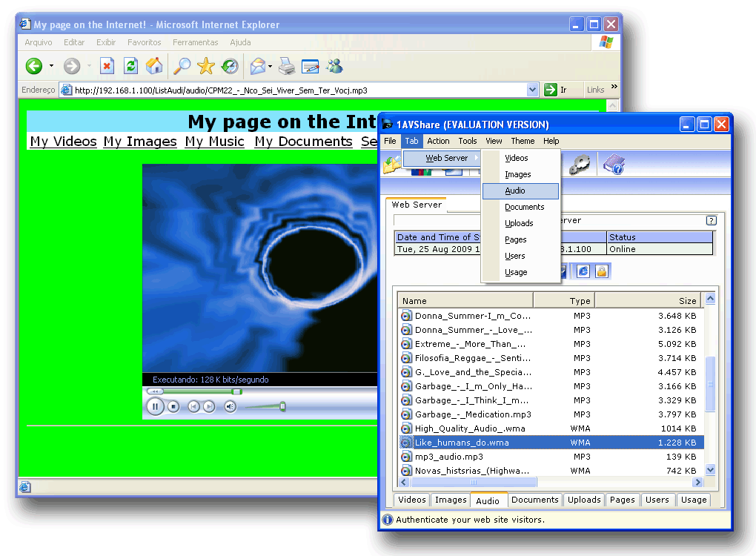Image resolution: width=756 pixels, height=556 pixels.
Task: Open the Back button history dropdown arrow
Action: pos(51,66)
